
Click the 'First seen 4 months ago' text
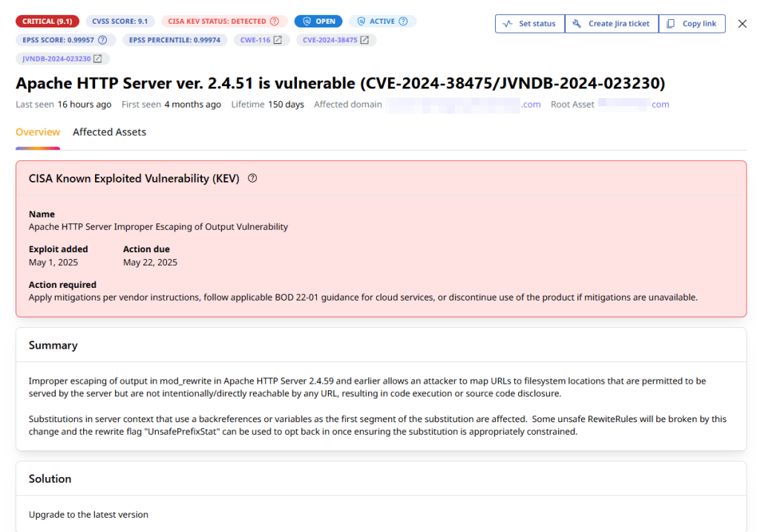171,104
